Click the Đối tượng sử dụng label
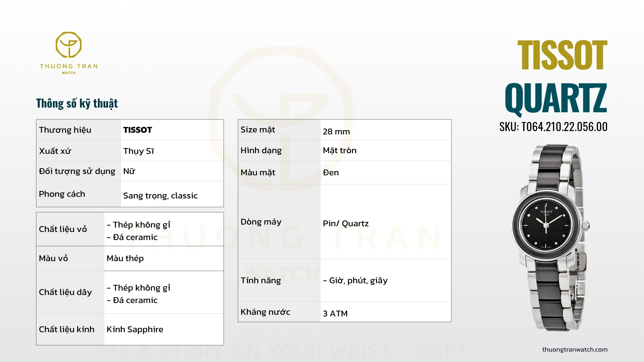Viewport: 644px width, 362px height. (77, 171)
